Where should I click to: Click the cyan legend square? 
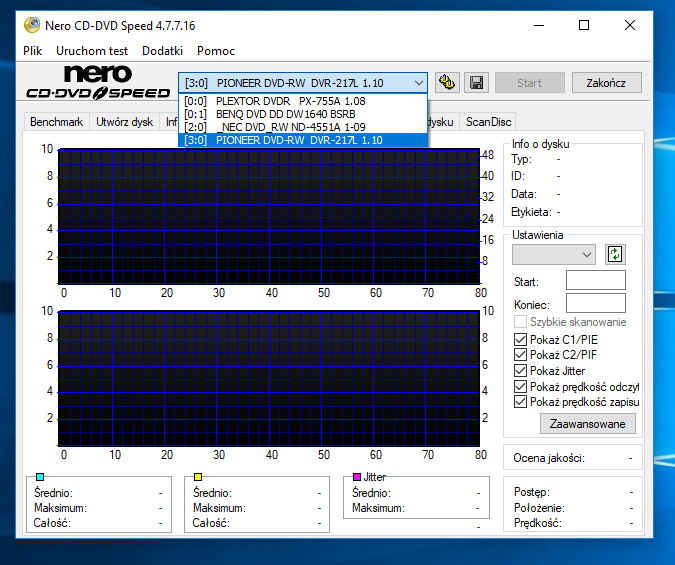(x=40, y=477)
